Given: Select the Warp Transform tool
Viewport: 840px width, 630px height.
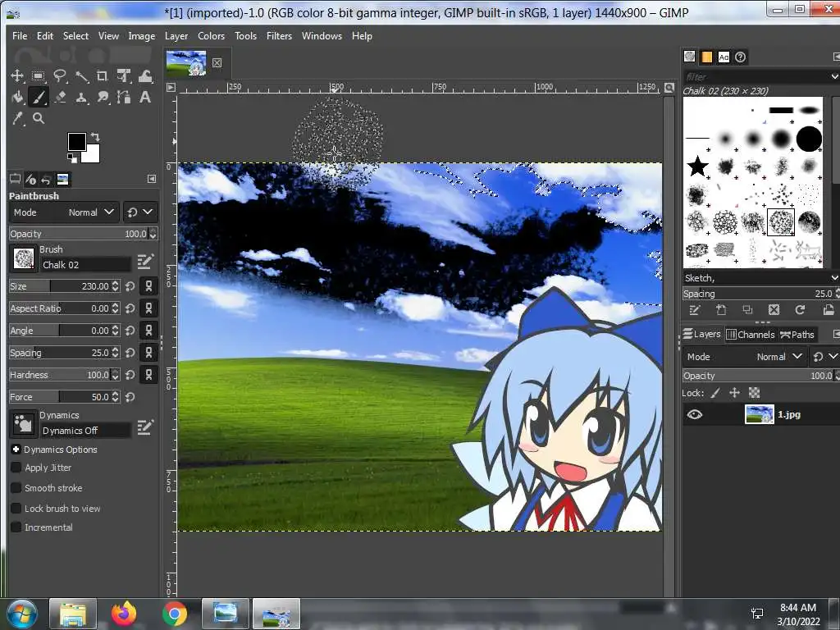Looking at the screenshot, I should [x=145, y=76].
